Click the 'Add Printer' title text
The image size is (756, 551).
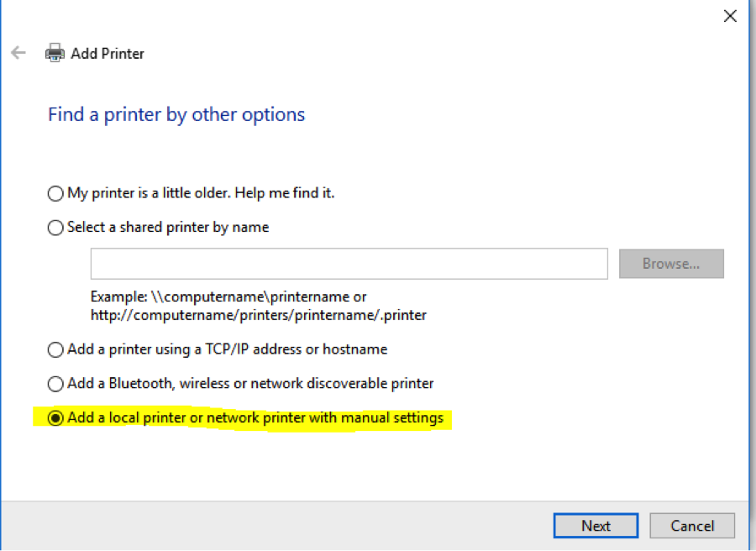[x=108, y=53]
